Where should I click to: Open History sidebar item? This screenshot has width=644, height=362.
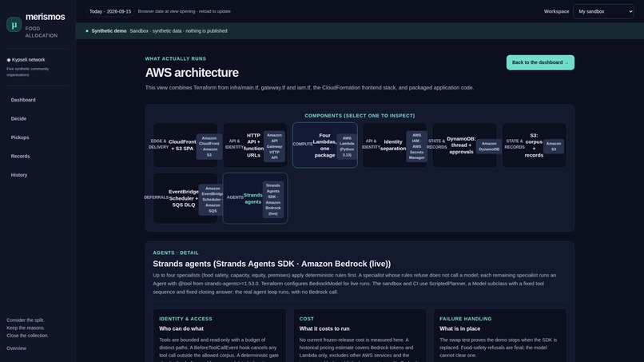tap(19, 175)
